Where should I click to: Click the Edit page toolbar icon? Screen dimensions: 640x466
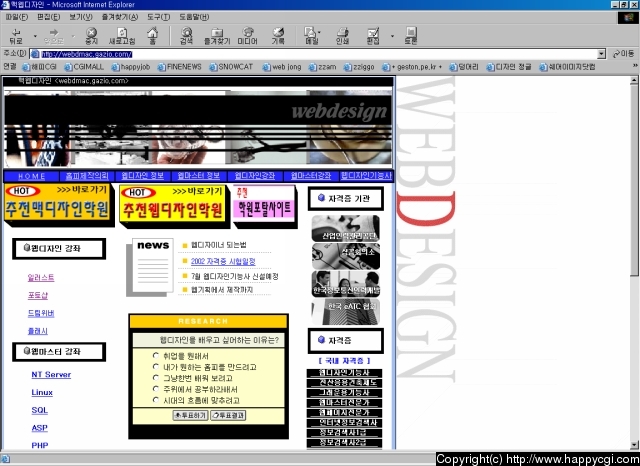(373, 36)
